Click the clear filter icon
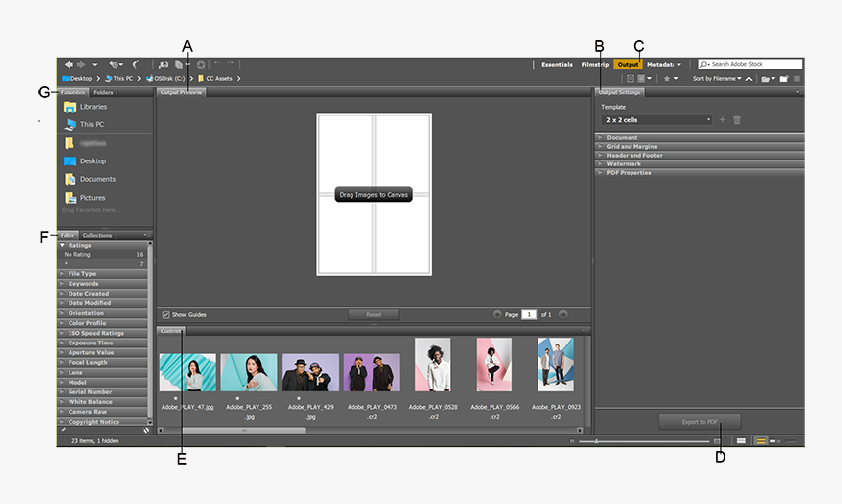This screenshot has height=504, width=842. 146,430
